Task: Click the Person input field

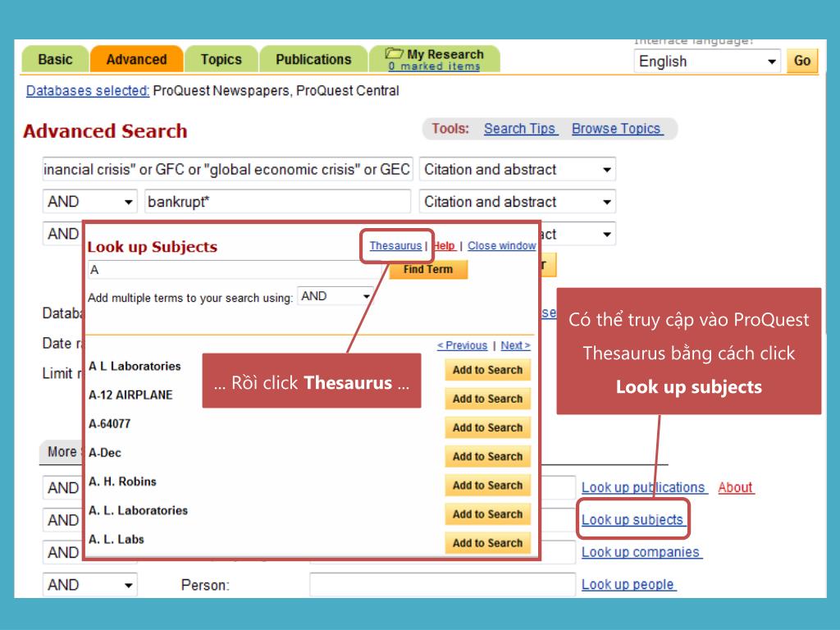Action: click(442, 585)
